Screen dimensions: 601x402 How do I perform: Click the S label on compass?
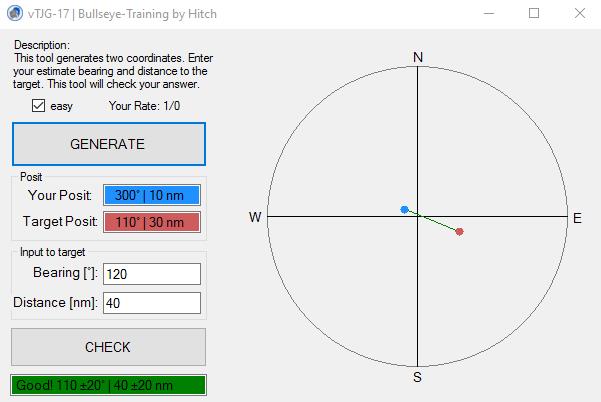(418, 378)
